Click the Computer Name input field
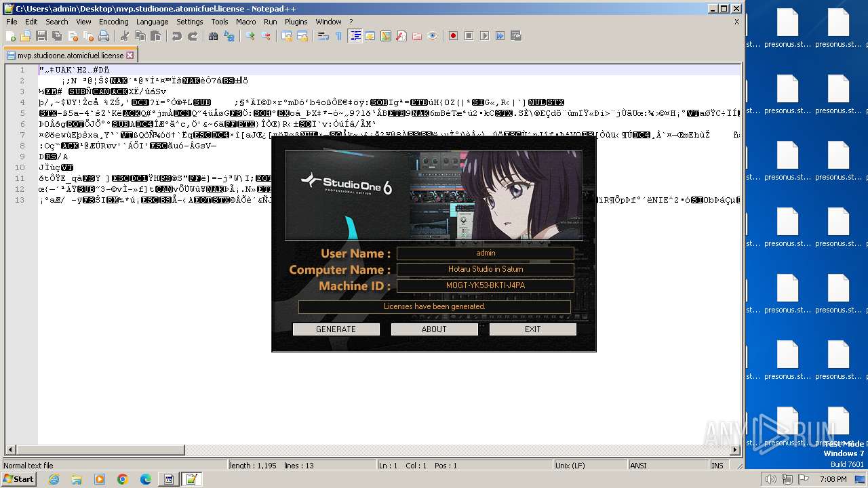 tap(486, 269)
